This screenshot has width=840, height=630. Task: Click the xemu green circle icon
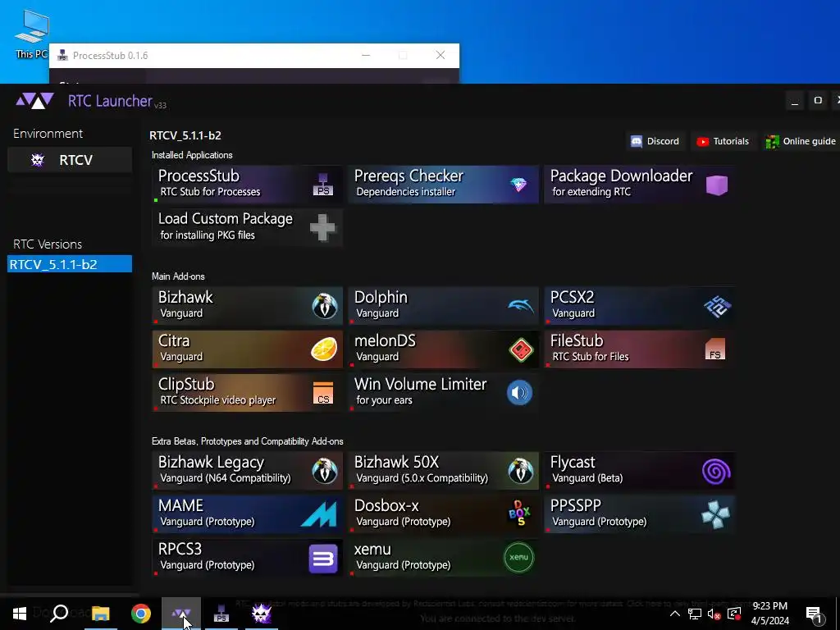click(x=519, y=558)
